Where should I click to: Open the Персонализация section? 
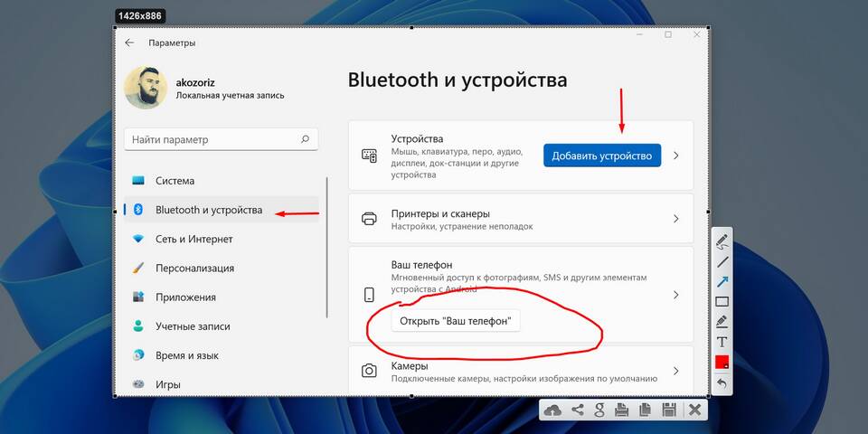pyautogui.click(x=222, y=268)
